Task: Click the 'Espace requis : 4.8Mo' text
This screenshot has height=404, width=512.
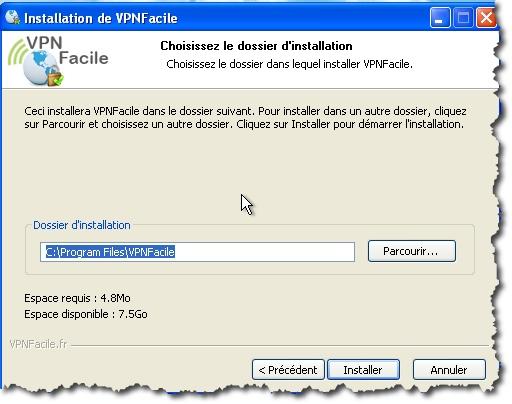Action: click(77, 298)
